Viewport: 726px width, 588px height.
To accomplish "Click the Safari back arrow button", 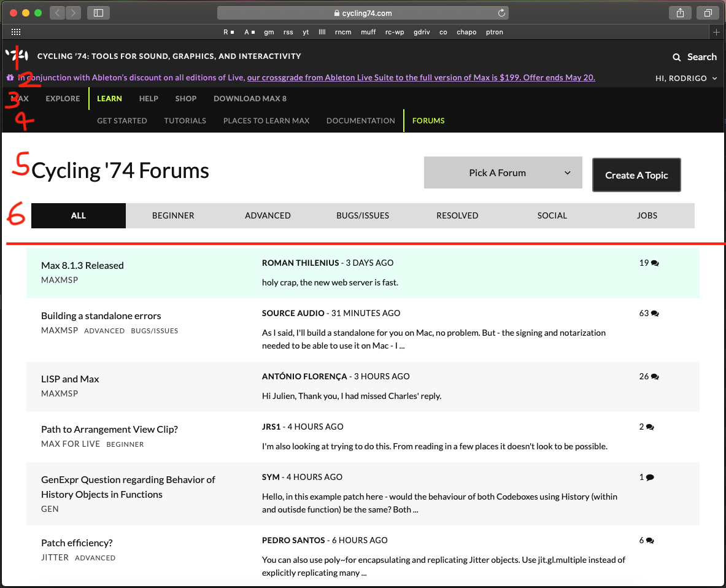I will [58, 13].
